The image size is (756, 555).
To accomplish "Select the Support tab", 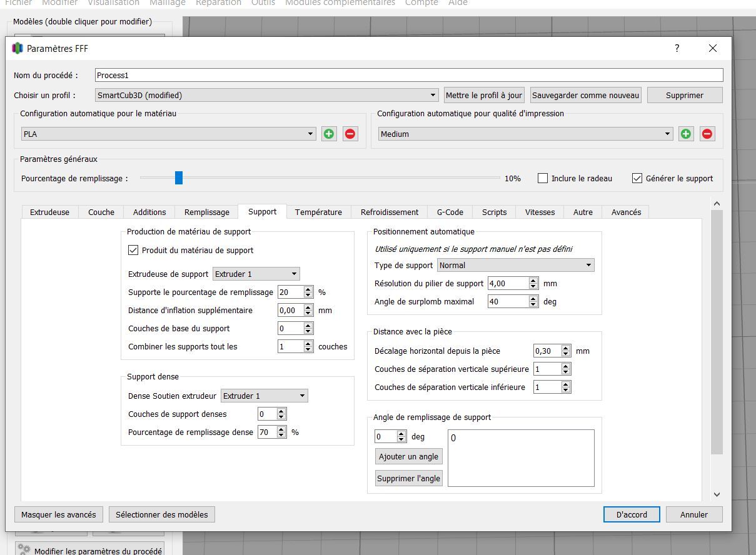I will pos(263,211).
